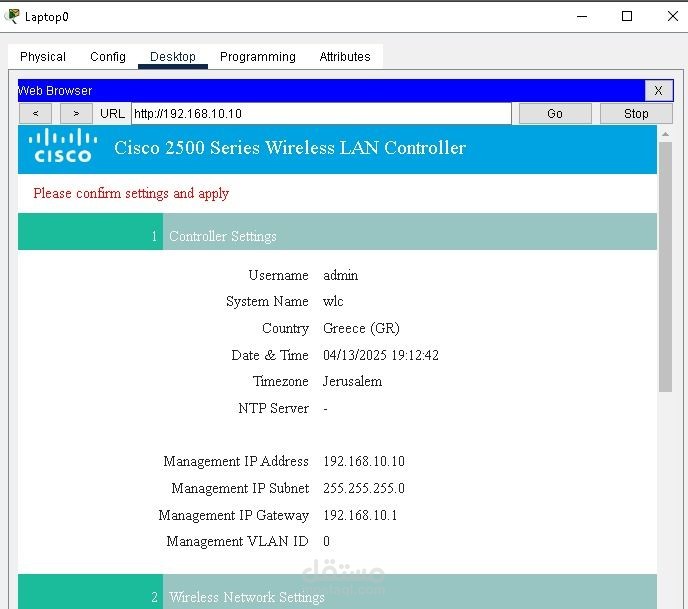The height and width of the screenshot is (609, 688).
Task: Click the 'Please confirm settings and apply' message
Action: pyautogui.click(x=131, y=193)
